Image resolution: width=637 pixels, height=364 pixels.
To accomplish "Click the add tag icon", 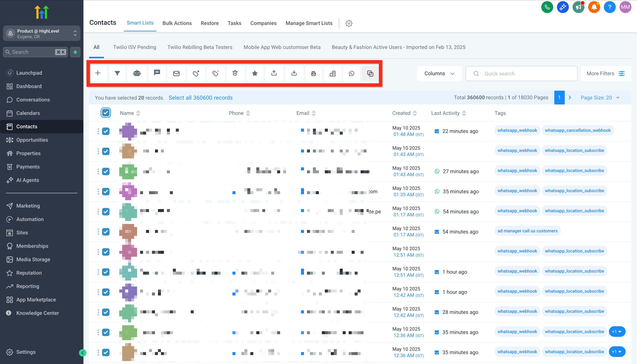I will tap(196, 73).
